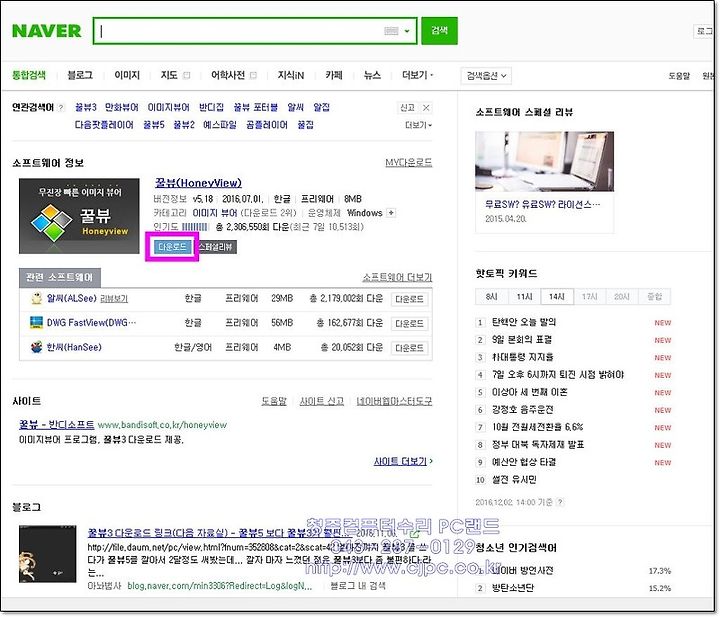Click related search 다음팟플레이어

[x=104, y=125]
